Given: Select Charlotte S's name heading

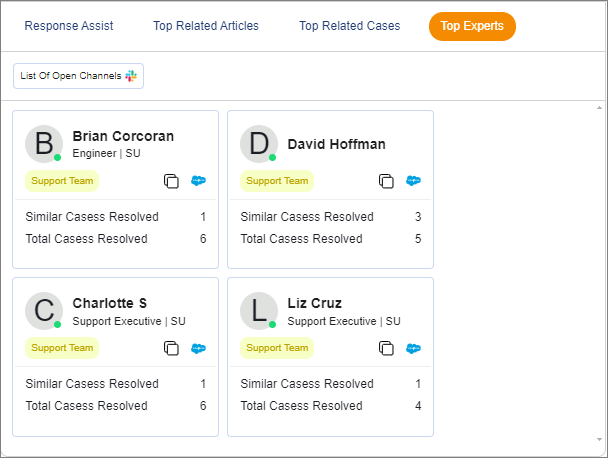Looking at the screenshot, I should tap(110, 303).
